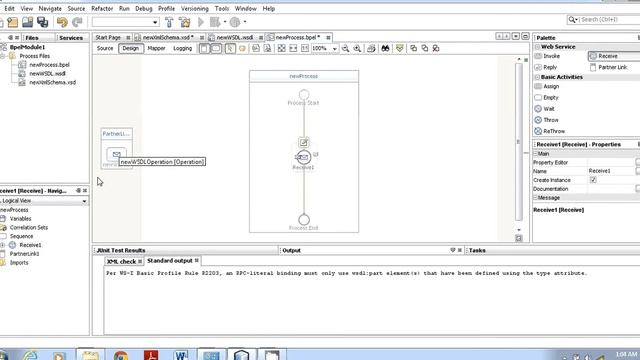The image size is (640, 360).
Task: Switch to the Logging view button
Action: click(182, 49)
